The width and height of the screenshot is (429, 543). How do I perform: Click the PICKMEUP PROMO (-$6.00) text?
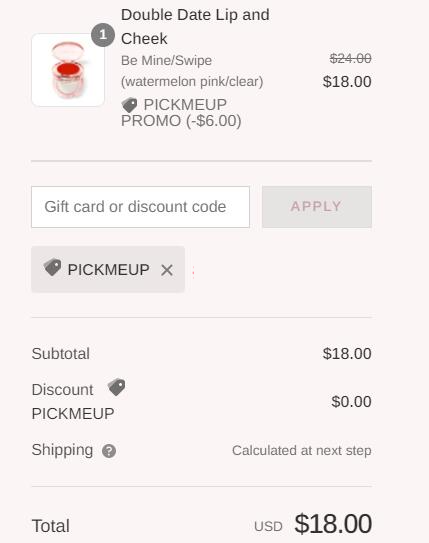point(181,113)
